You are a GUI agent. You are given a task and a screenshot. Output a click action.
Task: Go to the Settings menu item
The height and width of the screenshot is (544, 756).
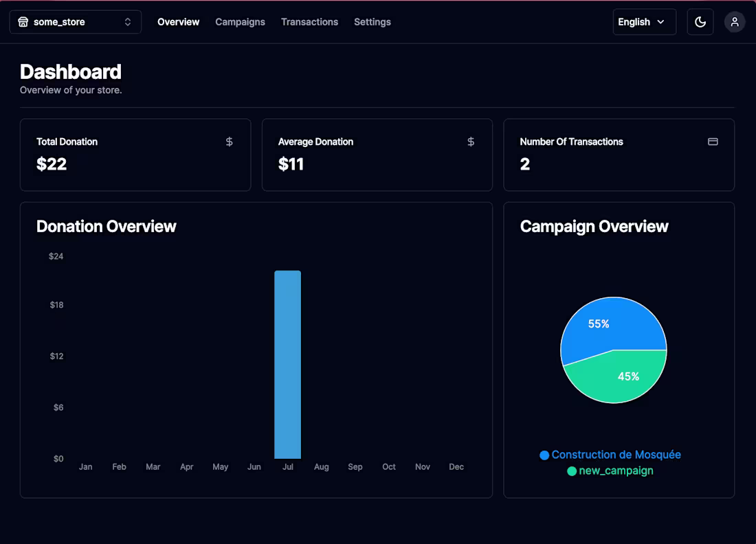[373, 21]
